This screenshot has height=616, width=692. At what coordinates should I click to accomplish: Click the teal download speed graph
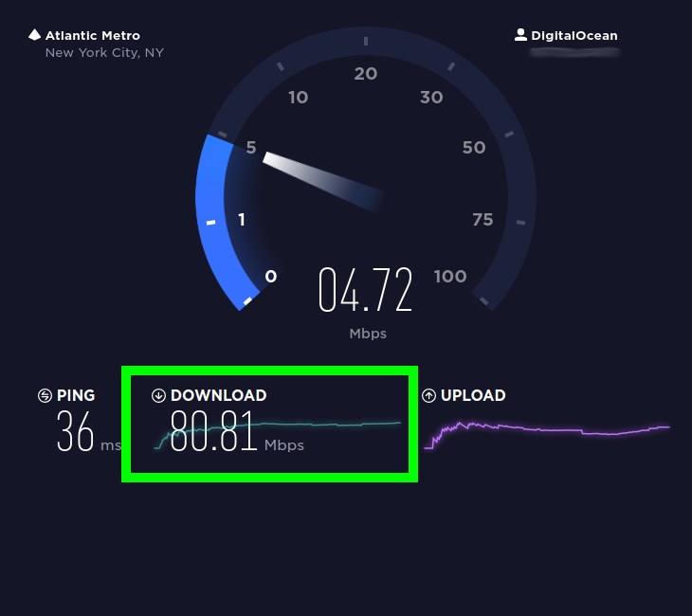click(278, 435)
